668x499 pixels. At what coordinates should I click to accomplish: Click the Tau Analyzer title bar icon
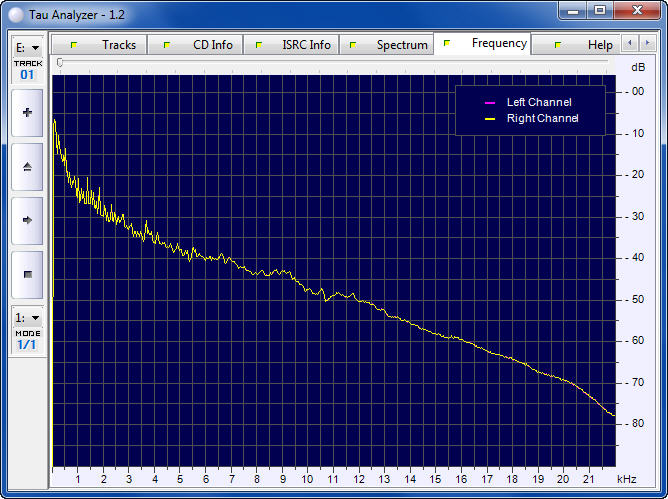[x=16, y=15]
